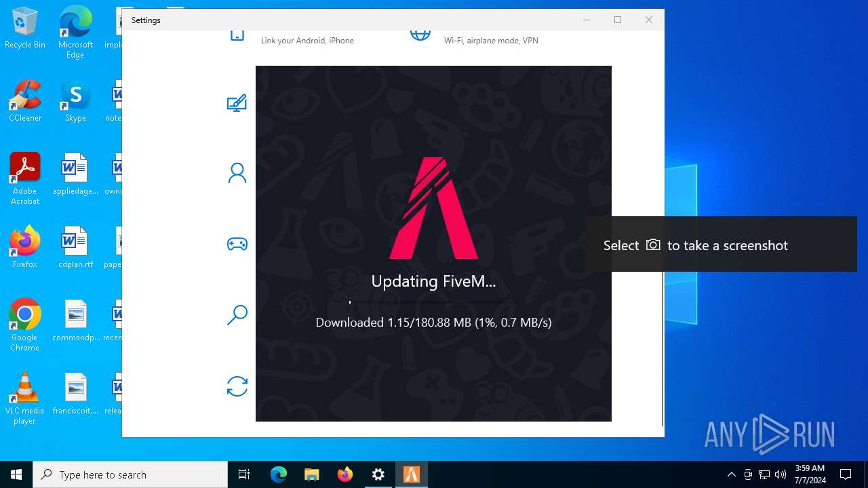Click the FiveM download progress bar
The image size is (868, 488).
(x=433, y=302)
